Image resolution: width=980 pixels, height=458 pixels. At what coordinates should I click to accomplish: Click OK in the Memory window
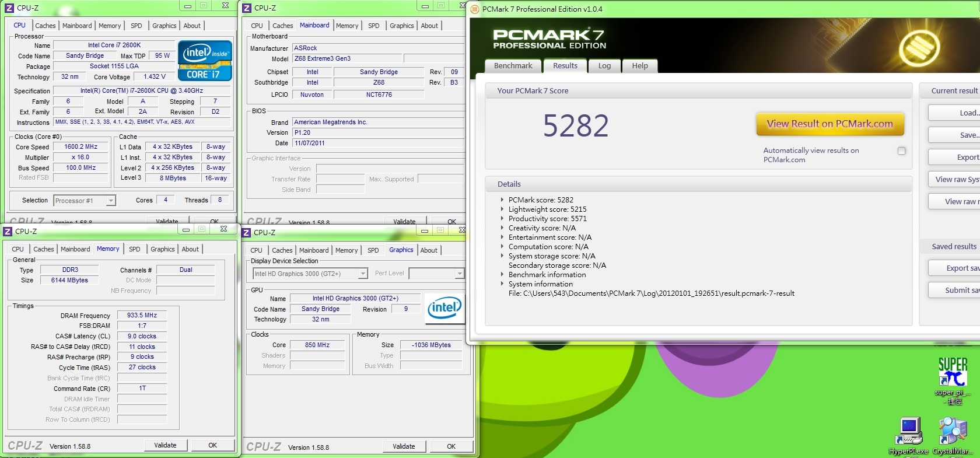213,445
